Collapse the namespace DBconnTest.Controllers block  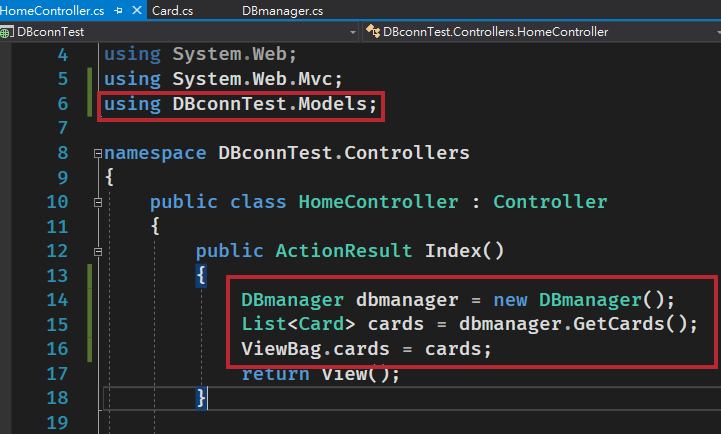click(x=98, y=153)
